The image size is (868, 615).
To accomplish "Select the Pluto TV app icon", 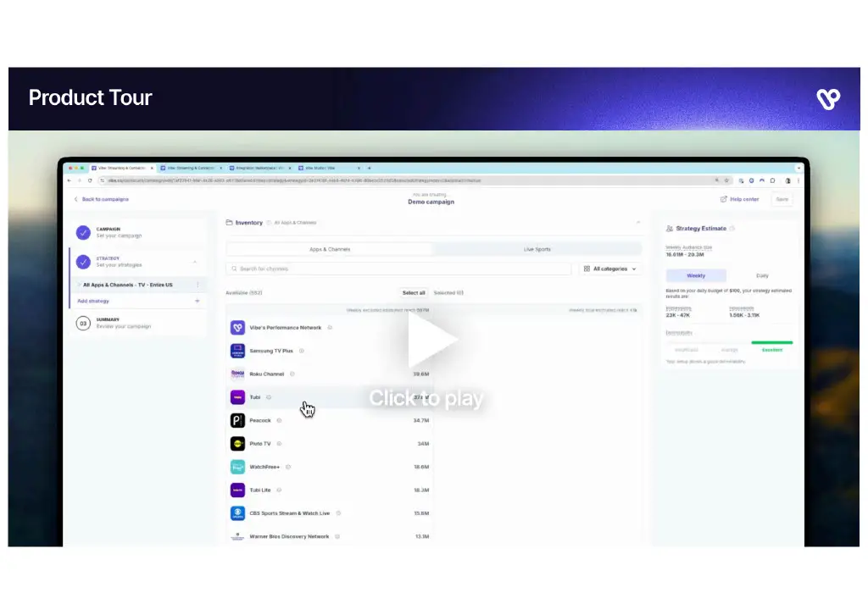I will pyautogui.click(x=237, y=443).
